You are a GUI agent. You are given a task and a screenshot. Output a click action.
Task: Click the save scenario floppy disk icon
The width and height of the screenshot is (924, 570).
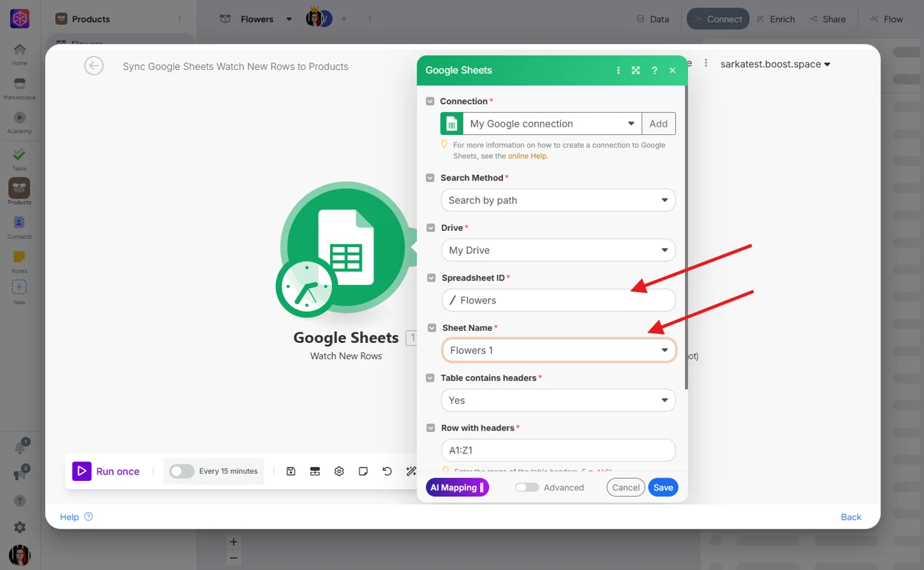point(291,471)
